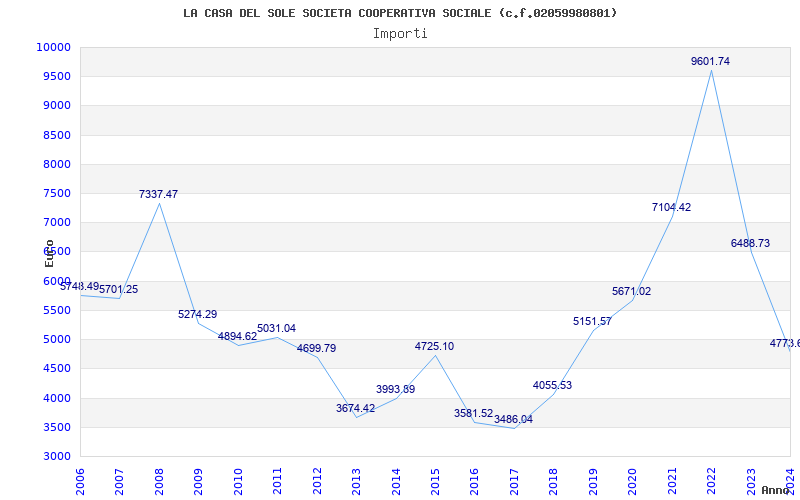Viewport: 800px width, 500px height.
Task: Select the 8000 y-axis tick label
Action: point(56,164)
